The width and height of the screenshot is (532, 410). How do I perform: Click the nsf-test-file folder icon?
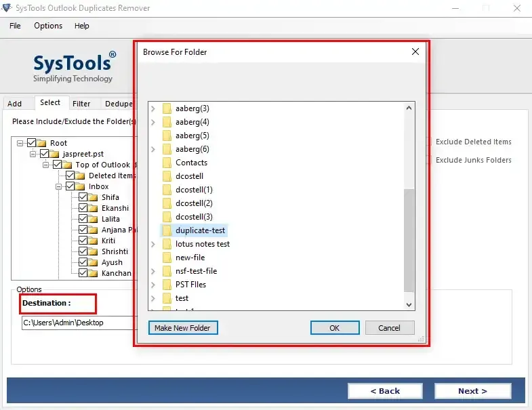[167, 271]
